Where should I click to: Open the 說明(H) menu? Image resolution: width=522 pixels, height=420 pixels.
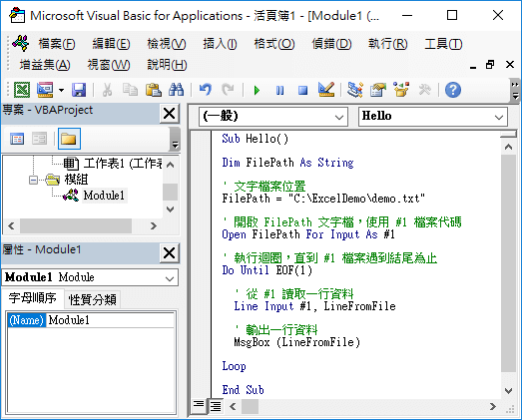coord(167,65)
